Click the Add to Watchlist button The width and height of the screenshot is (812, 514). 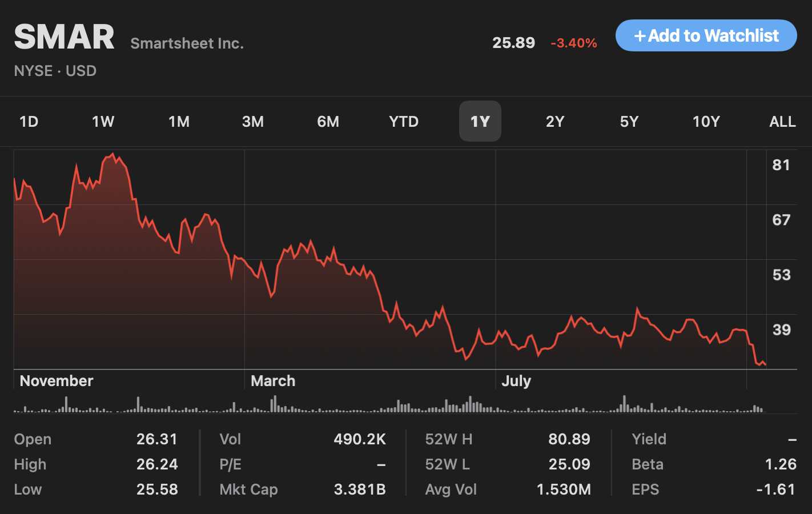[x=706, y=35]
